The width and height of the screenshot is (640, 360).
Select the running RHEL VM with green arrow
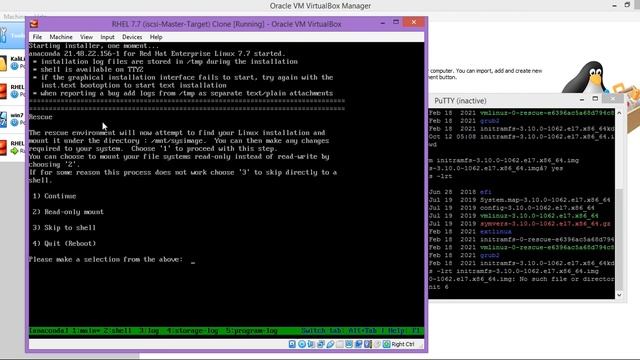13,147
